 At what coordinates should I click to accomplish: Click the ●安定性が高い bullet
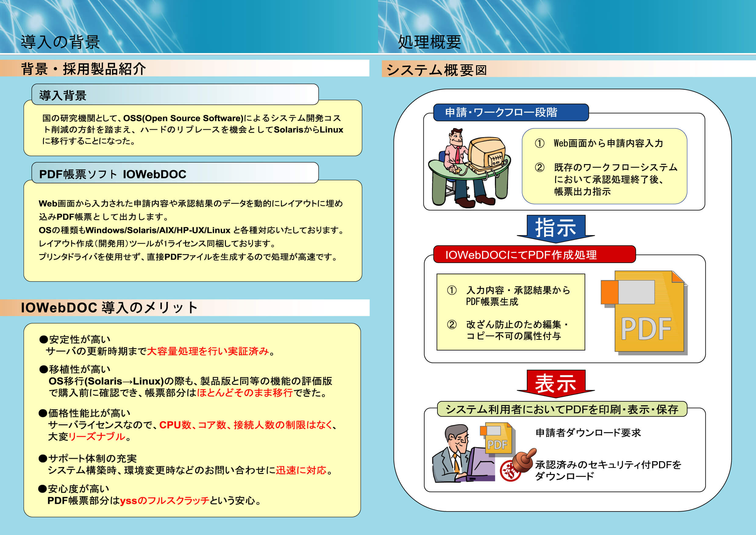[x=74, y=339]
